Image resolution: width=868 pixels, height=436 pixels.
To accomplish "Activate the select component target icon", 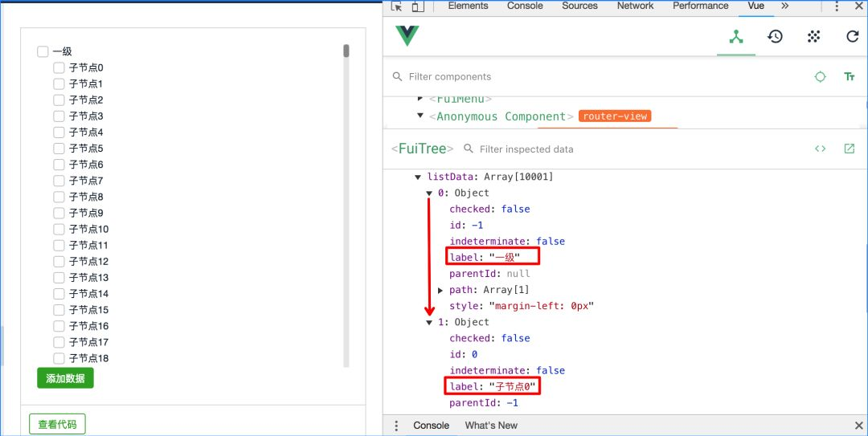I will (820, 77).
